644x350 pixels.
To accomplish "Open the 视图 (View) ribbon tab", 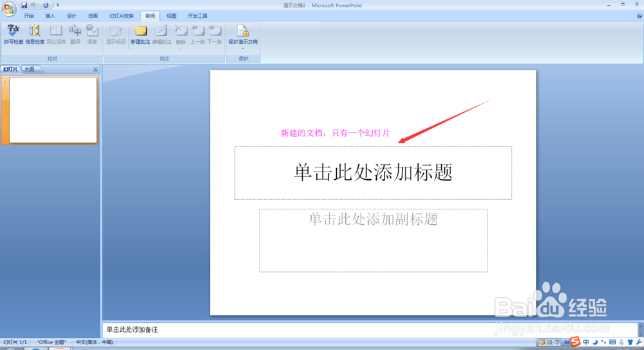I will pyautogui.click(x=171, y=16).
